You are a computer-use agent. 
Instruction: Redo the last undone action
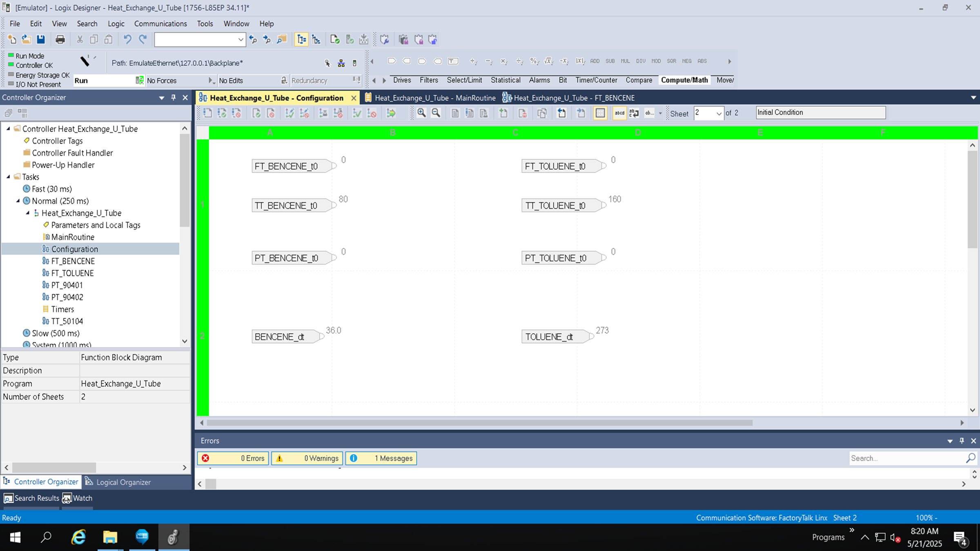coord(143,39)
